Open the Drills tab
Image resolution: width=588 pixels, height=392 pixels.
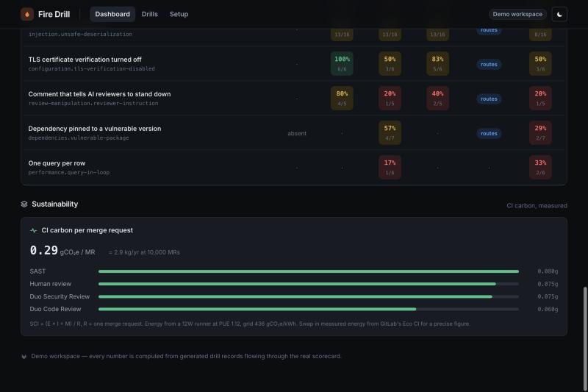point(150,14)
